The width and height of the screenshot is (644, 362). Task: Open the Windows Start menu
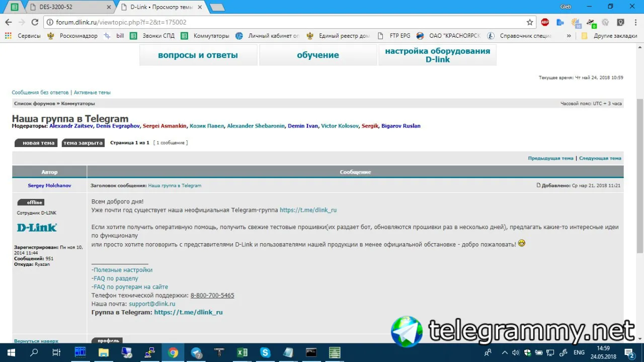(12, 352)
